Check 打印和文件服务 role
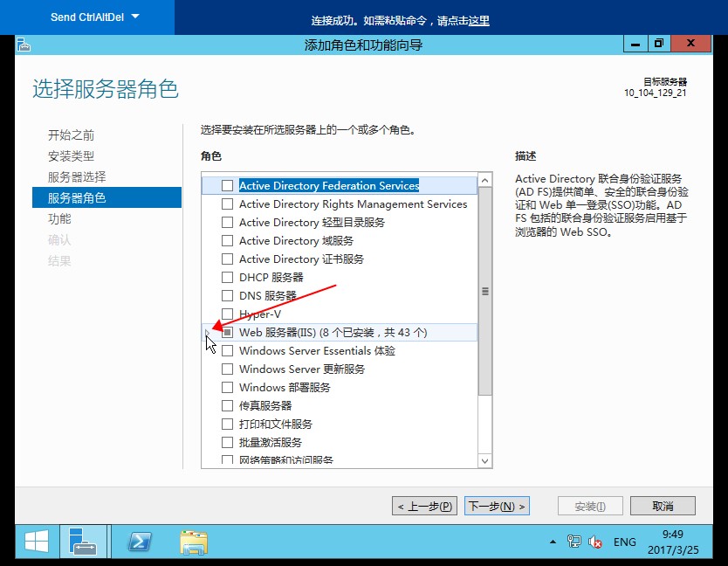Image resolution: width=728 pixels, height=566 pixels. click(x=227, y=424)
